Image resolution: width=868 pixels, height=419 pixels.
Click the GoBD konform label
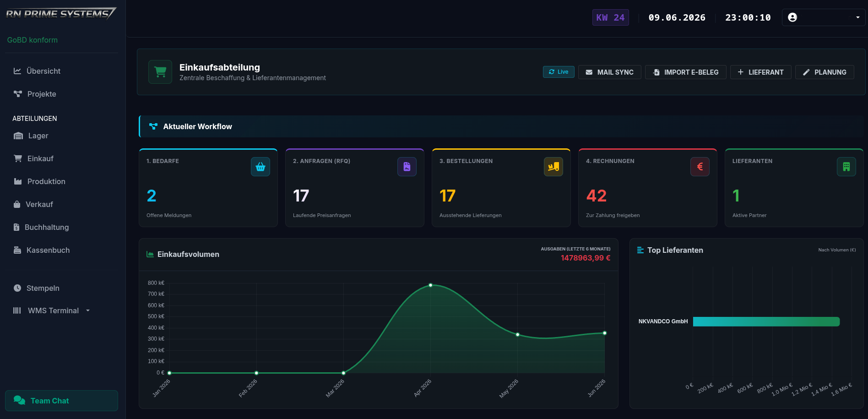point(33,40)
